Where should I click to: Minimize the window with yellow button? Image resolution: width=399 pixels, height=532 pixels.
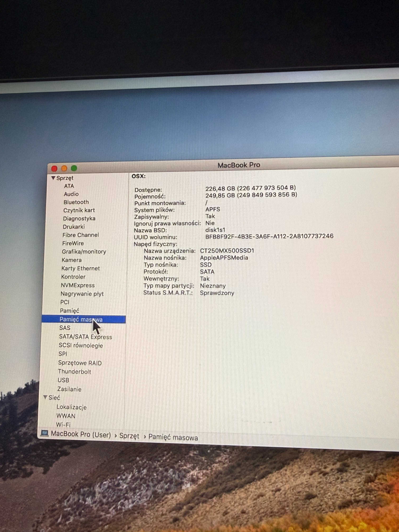(x=64, y=168)
